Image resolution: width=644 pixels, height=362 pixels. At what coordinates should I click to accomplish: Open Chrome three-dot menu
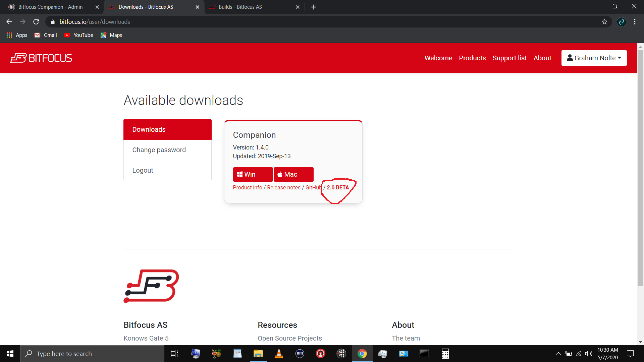click(x=635, y=22)
